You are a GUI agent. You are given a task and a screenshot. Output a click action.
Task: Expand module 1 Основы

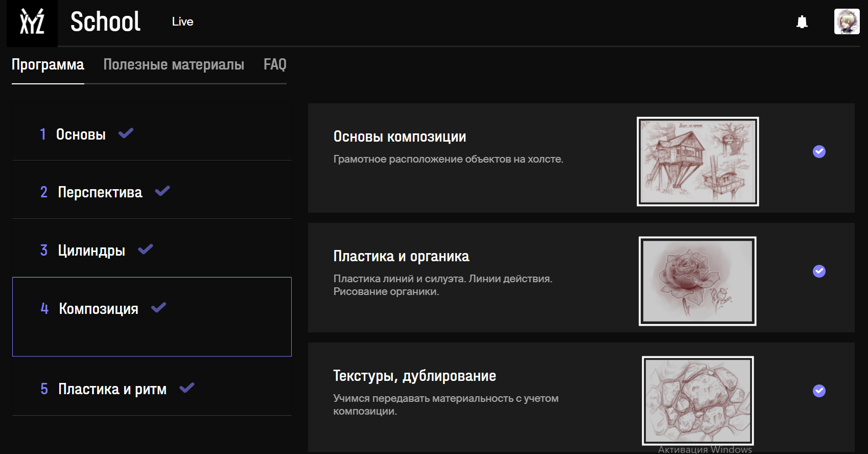81,134
